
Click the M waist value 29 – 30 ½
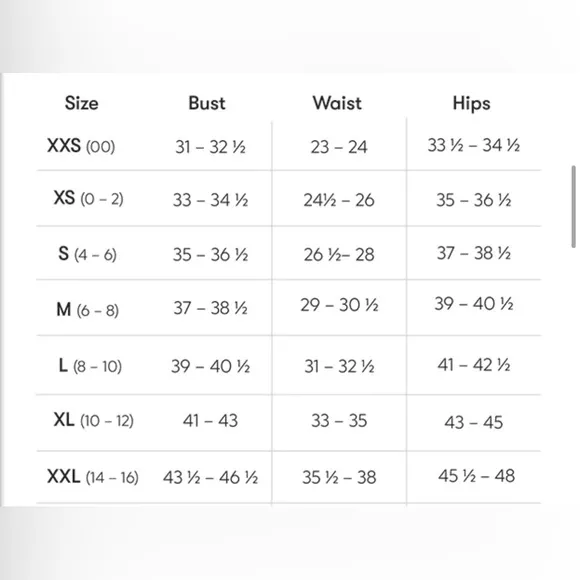pyautogui.click(x=339, y=306)
